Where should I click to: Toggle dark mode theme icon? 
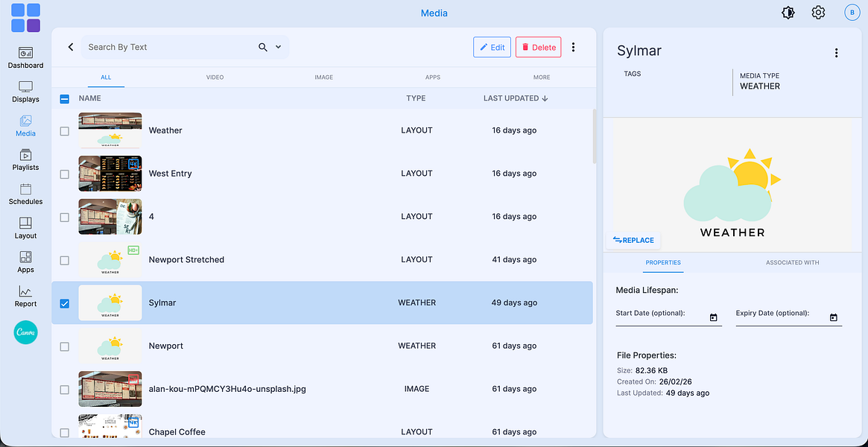(788, 13)
